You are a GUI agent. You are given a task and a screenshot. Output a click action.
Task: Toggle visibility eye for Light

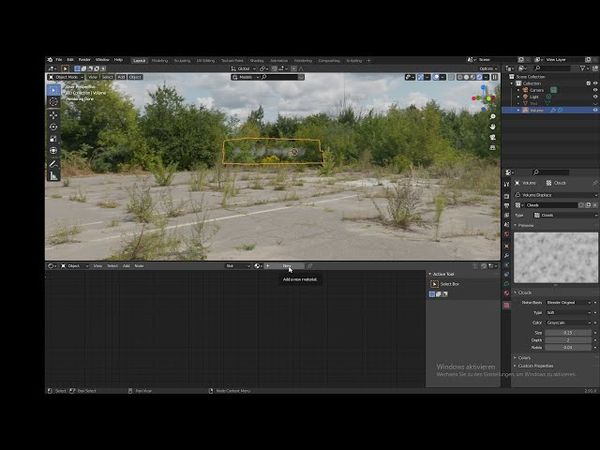(595, 97)
